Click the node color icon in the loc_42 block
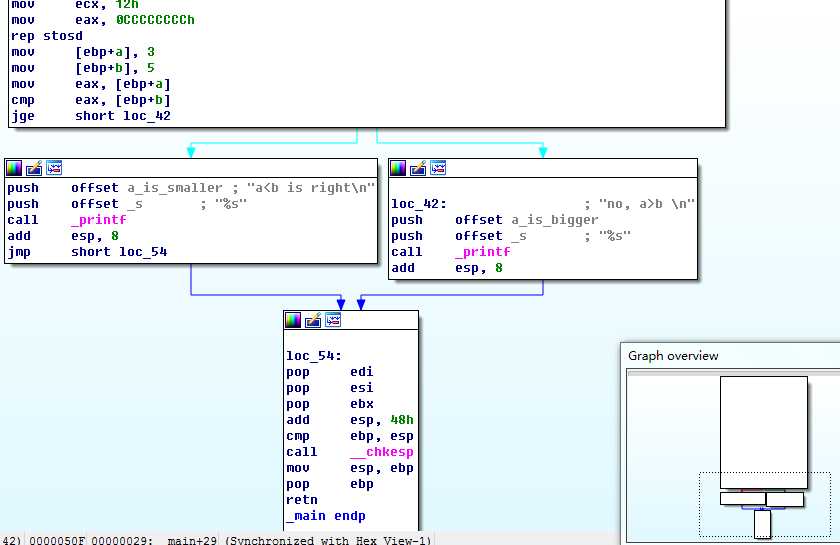Viewport: 840px width, 545px height. coord(398,168)
